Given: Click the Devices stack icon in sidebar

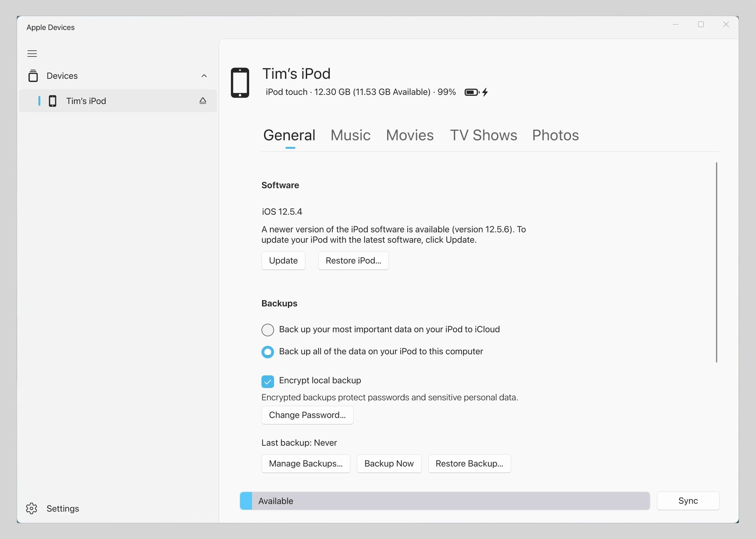Looking at the screenshot, I should coord(33,76).
